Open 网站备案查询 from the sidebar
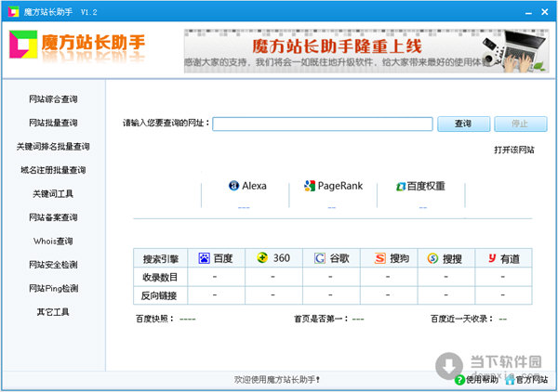The height and width of the screenshot is (392, 558). coord(53,217)
